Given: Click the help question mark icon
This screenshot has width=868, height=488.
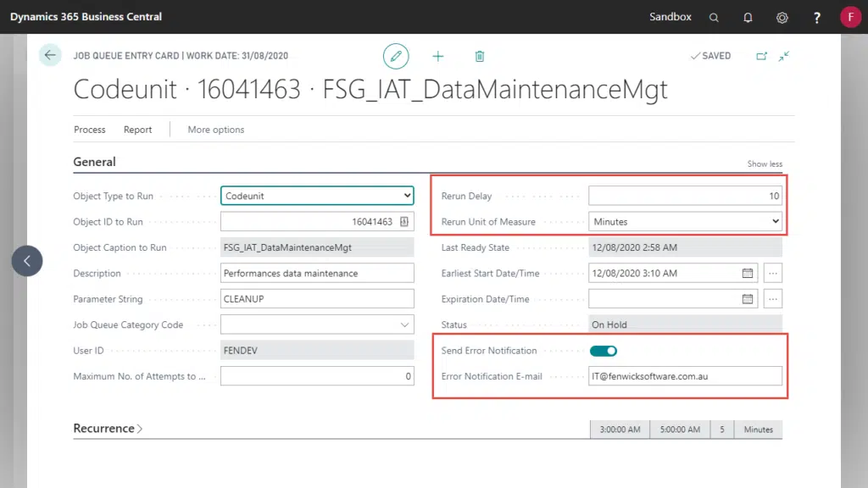Looking at the screenshot, I should point(816,17).
